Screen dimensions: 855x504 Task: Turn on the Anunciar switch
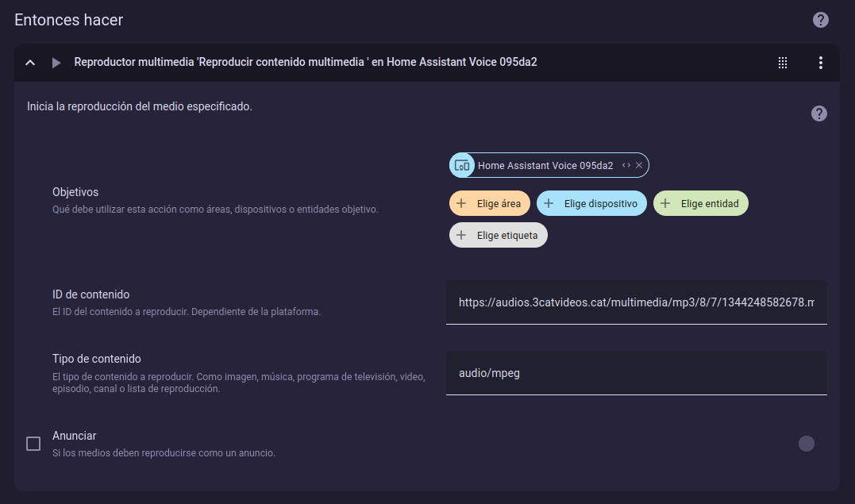[x=807, y=444]
